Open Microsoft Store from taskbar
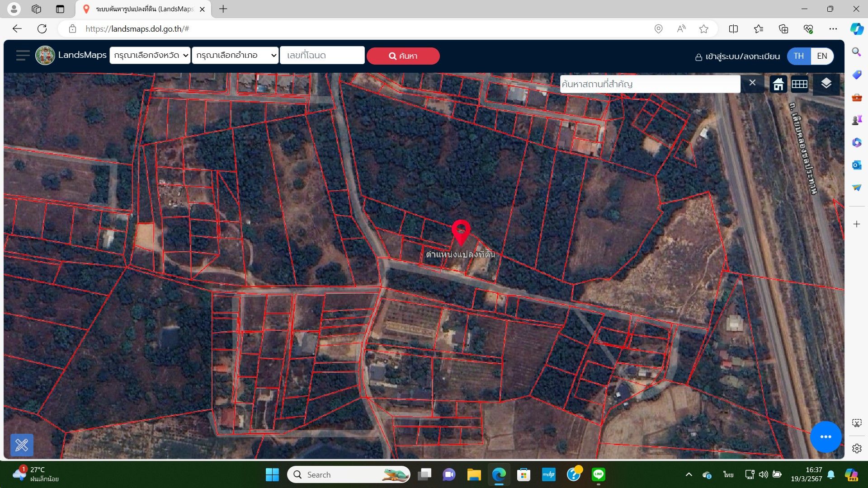 pyautogui.click(x=524, y=474)
